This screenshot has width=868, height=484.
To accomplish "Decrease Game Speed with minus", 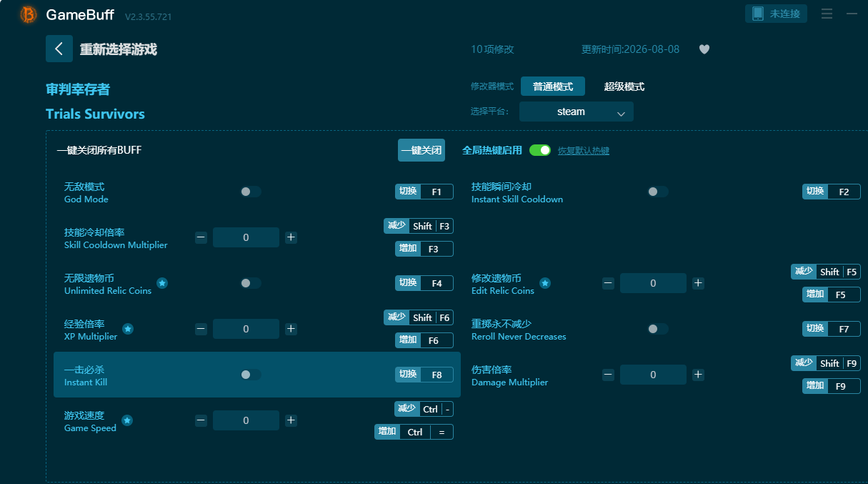I will pyautogui.click(x=201, y=420).
